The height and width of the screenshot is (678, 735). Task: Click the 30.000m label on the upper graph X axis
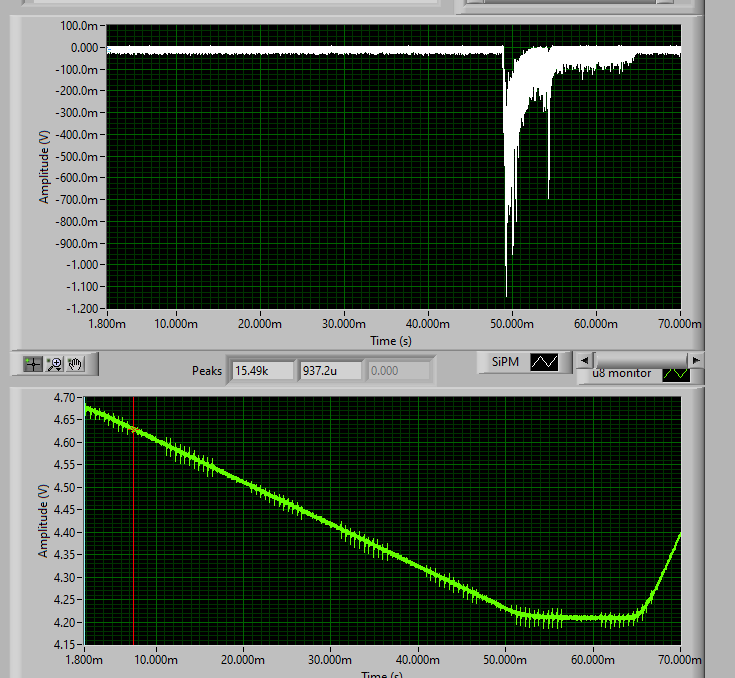click(344, 324)
